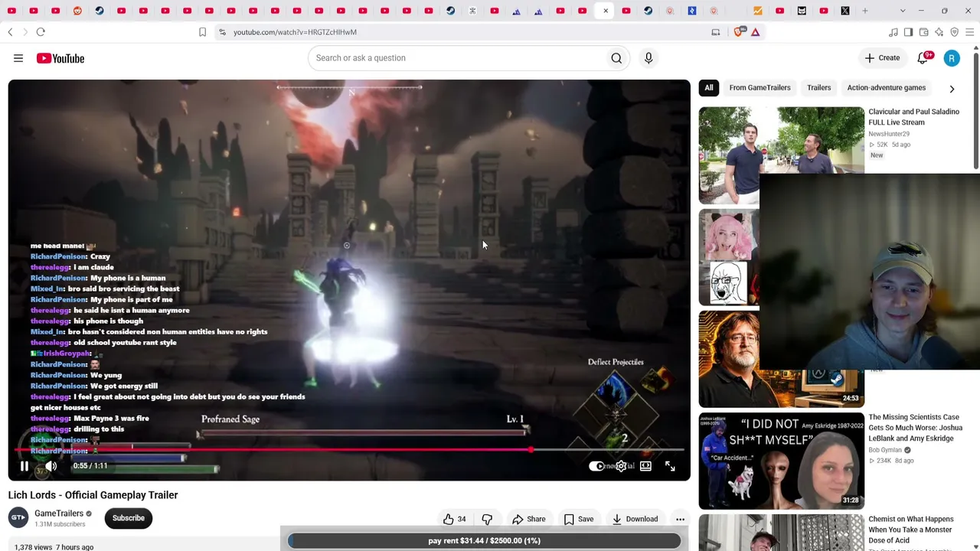
Task: Click the '1,378 views 7 hours ago' text
Action: [x=54, y=547]
